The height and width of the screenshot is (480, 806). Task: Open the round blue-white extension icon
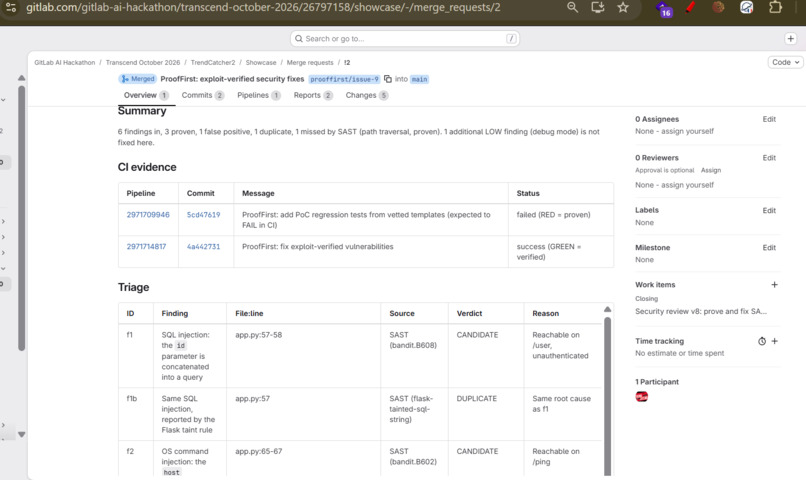click(746, 7)
